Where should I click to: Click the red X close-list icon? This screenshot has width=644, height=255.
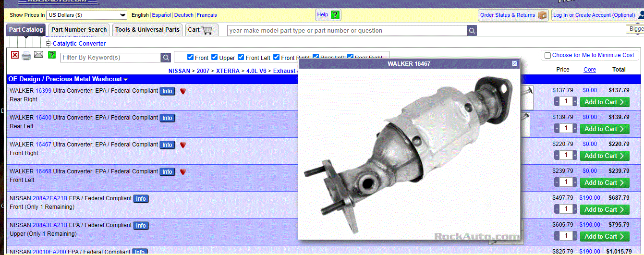coord(15,55)
